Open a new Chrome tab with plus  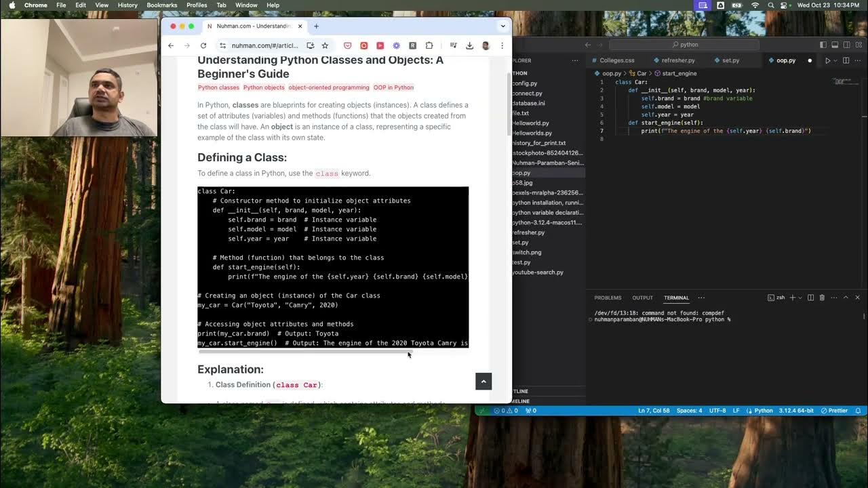coord(316,26)
